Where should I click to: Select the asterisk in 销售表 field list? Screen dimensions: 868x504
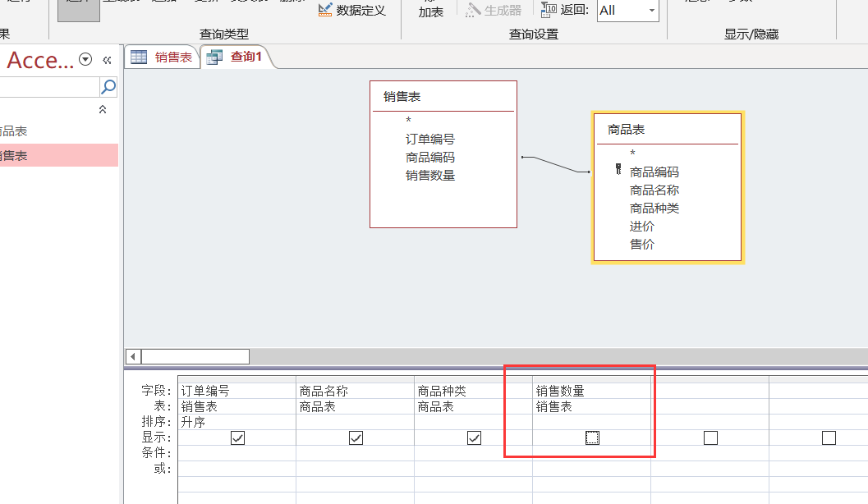click(x=408, y=121)
